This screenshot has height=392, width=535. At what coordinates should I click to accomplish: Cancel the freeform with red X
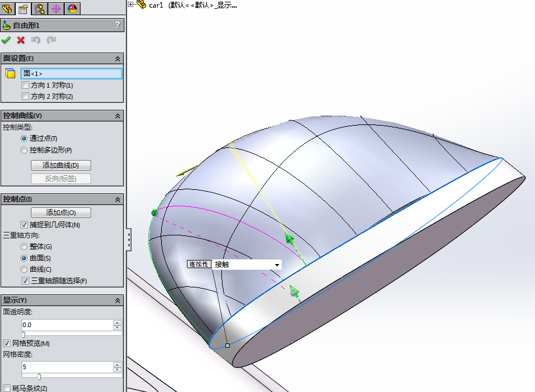point(21,40)
